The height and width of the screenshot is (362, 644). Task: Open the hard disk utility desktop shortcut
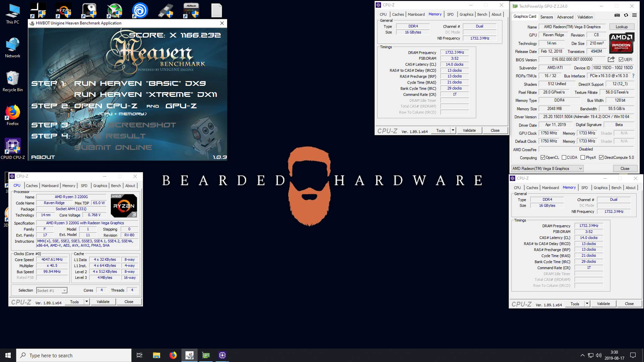(x=89, y=10)
